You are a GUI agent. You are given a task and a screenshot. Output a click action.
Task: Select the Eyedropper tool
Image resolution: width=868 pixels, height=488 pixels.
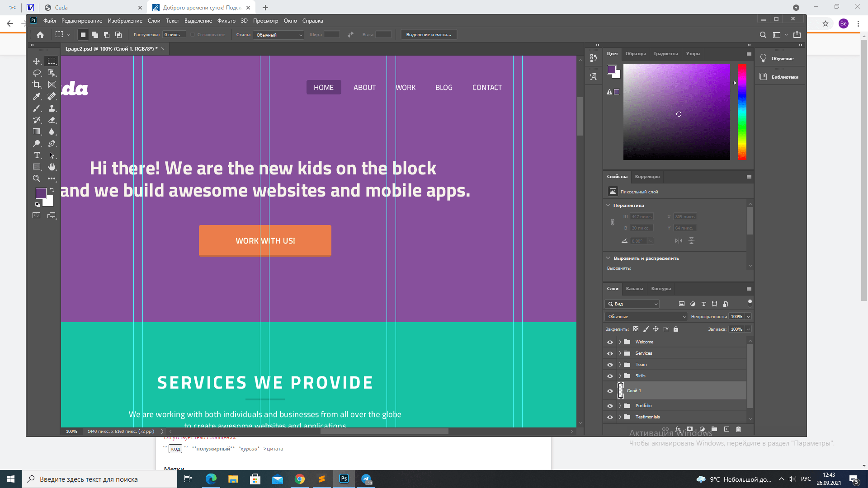pyautogui.click(x=37, y=96)
